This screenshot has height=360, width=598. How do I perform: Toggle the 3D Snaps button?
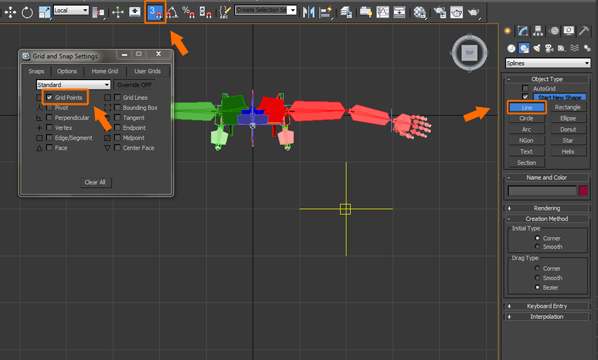pyautogui.click(x=155, y=12)
